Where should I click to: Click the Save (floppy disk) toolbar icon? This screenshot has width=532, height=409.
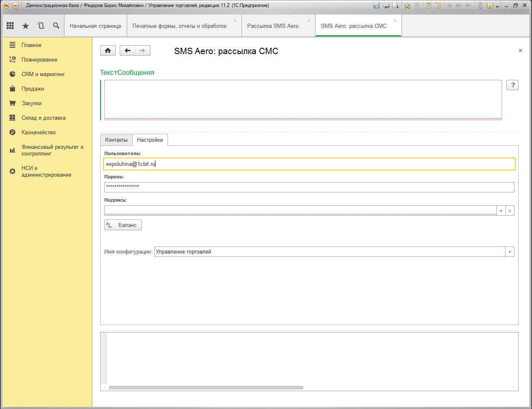click(377, 5)
